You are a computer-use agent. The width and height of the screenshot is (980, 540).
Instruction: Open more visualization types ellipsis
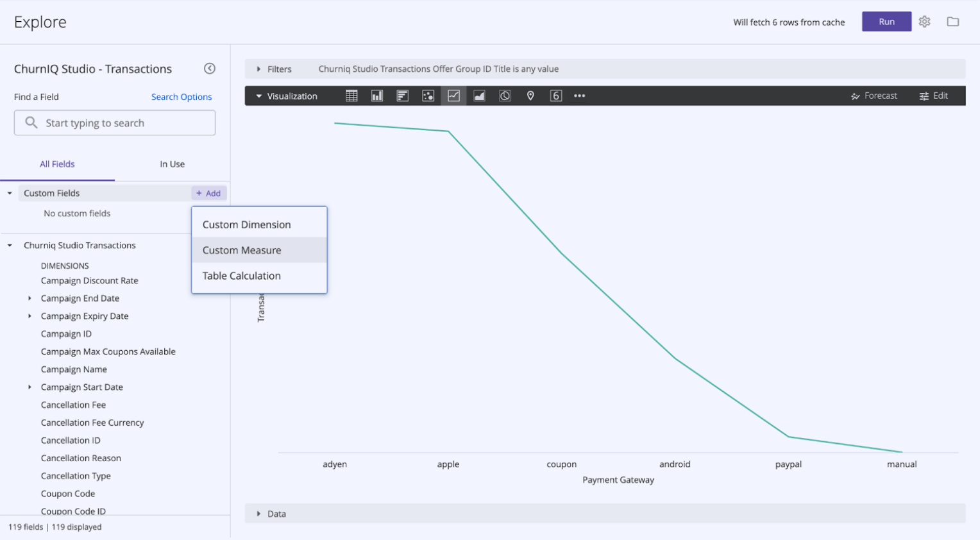pos(580,96)
